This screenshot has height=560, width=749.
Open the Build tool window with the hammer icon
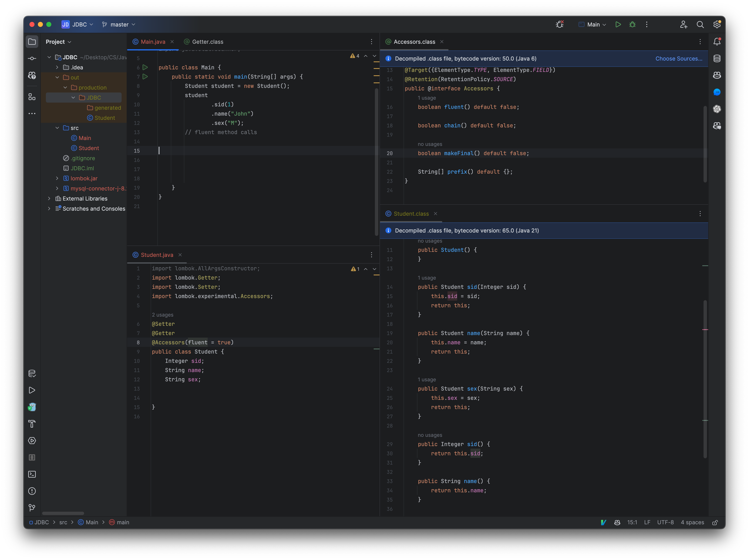pos(32,424)
